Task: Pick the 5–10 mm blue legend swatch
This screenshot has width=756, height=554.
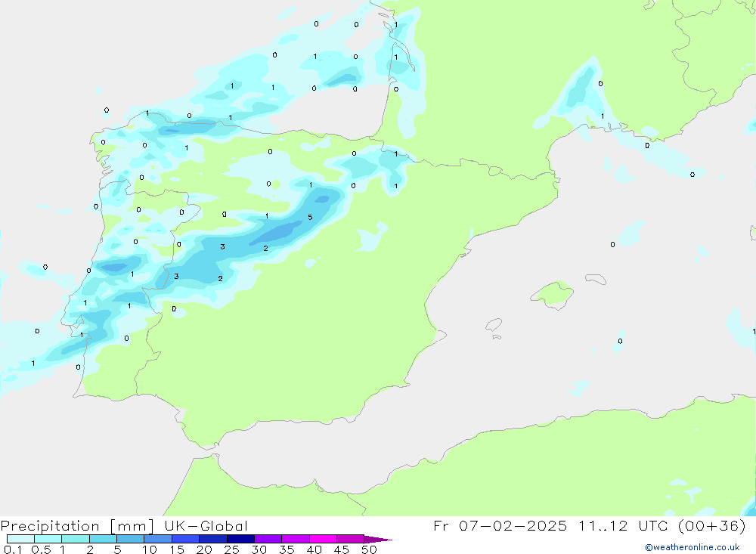Action: click(131, 539)
